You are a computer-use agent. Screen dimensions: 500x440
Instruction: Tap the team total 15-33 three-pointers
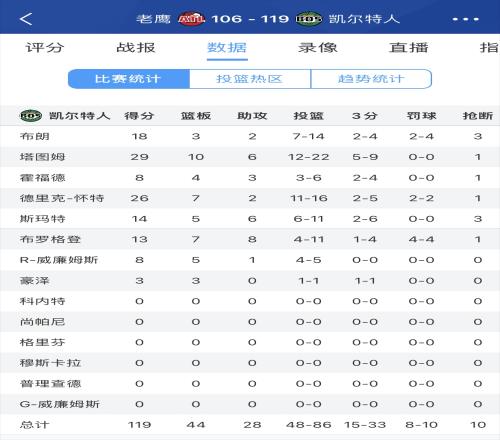pos(365,425)
